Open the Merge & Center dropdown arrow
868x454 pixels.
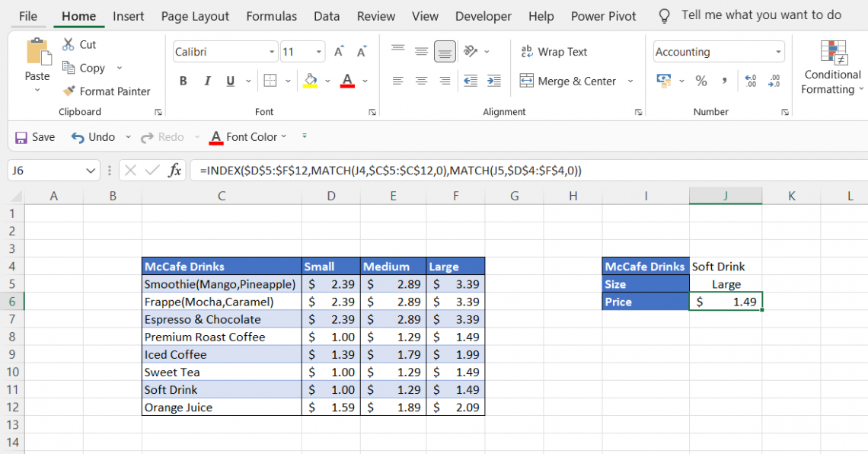pos(630,81)
